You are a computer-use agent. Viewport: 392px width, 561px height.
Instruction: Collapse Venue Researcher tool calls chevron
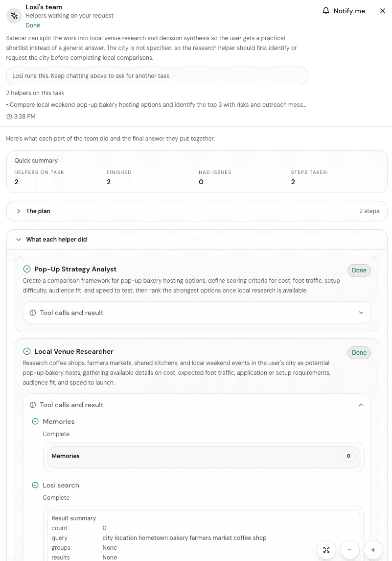361,405
